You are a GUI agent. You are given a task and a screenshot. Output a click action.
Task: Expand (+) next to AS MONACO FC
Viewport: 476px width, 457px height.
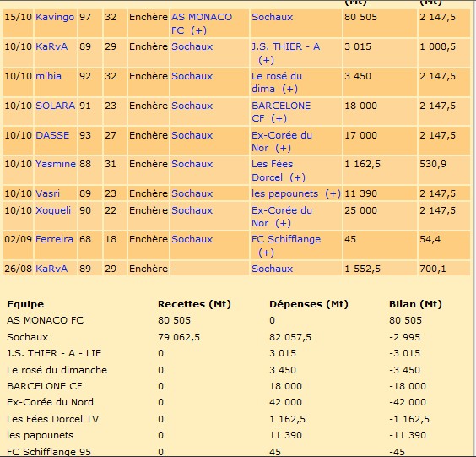click(x=198, y=30)
